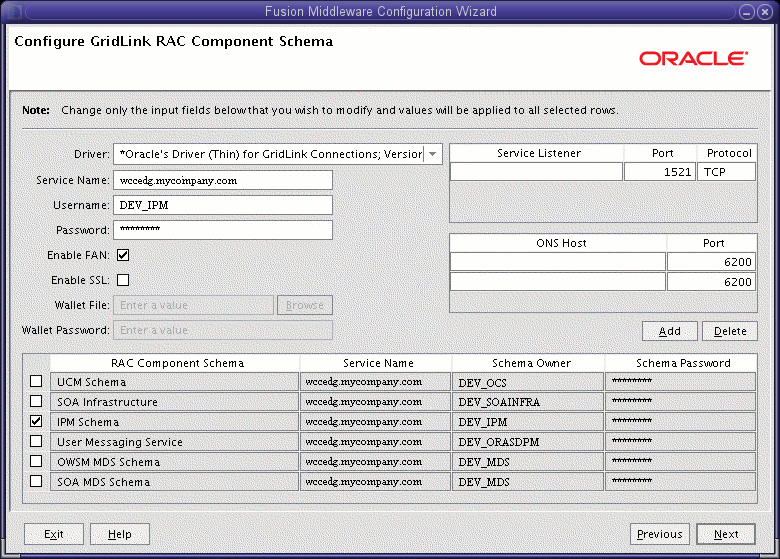Image resolution: width=780 pixels, height=559 pixels.
Task: Select the UCM Schema row checkbox
Action: (36, 381)
